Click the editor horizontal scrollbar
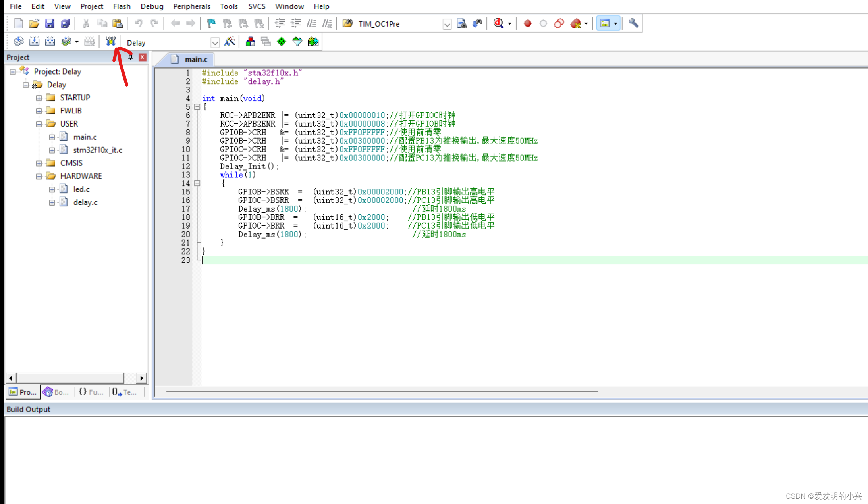This screenshot has width=868, height=504. pyautogui.click(x=382, y=392)
